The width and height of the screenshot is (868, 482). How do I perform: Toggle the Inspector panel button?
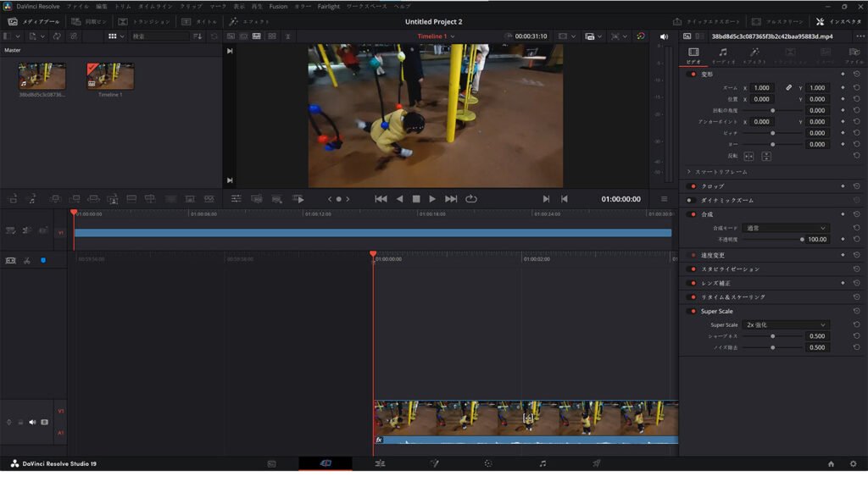(x=839, y=21)
